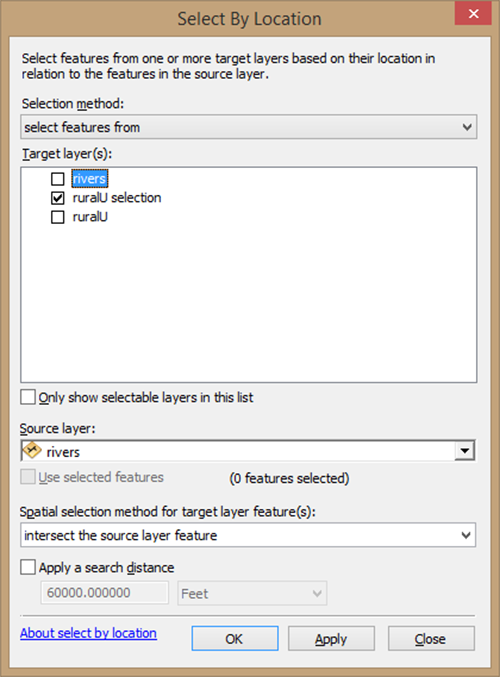Click the rivers line layer icon
The image size is (500, 677).
[x=32, y=451]
